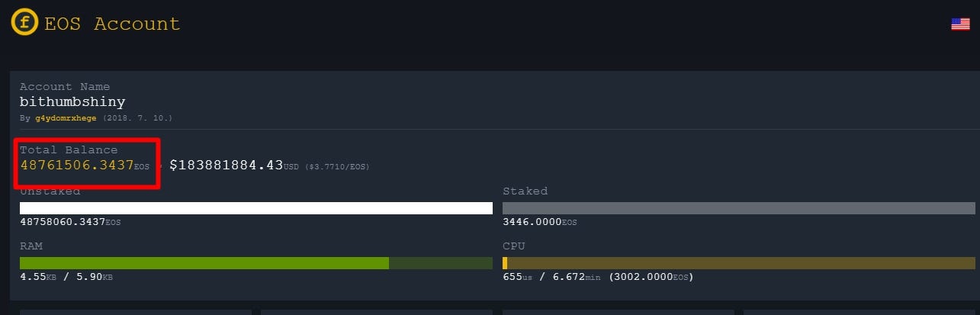Click the $3.7710/EOS price rate text

pos(337,166)
